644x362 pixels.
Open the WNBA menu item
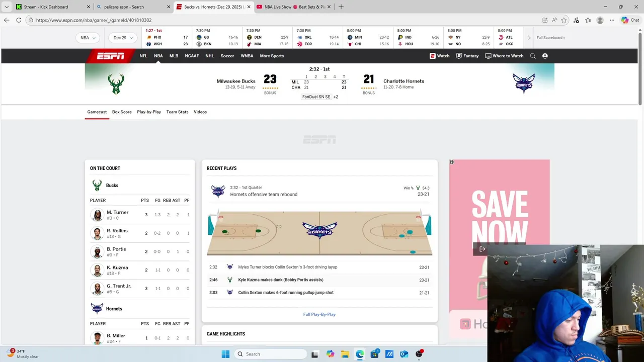(x=247, y=56)
